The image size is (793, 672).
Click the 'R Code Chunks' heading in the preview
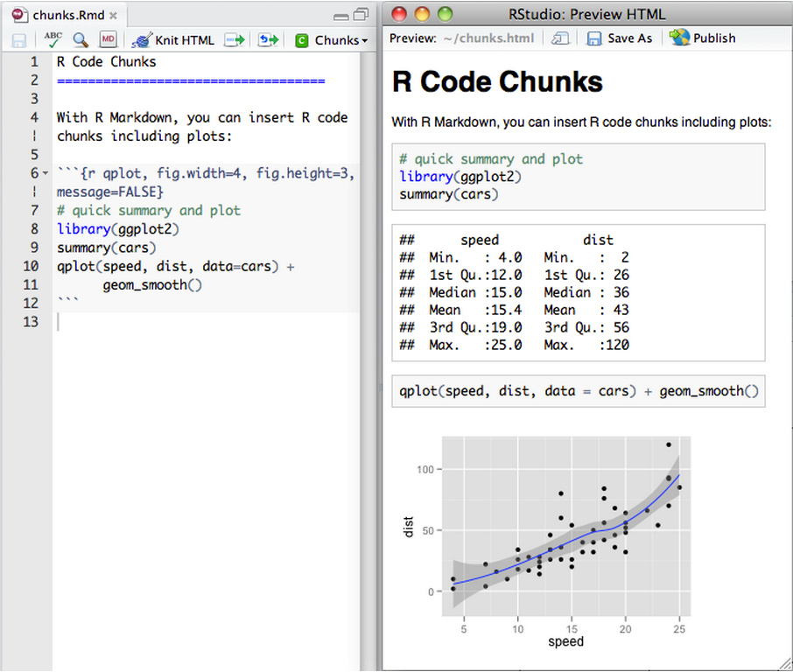497,81
